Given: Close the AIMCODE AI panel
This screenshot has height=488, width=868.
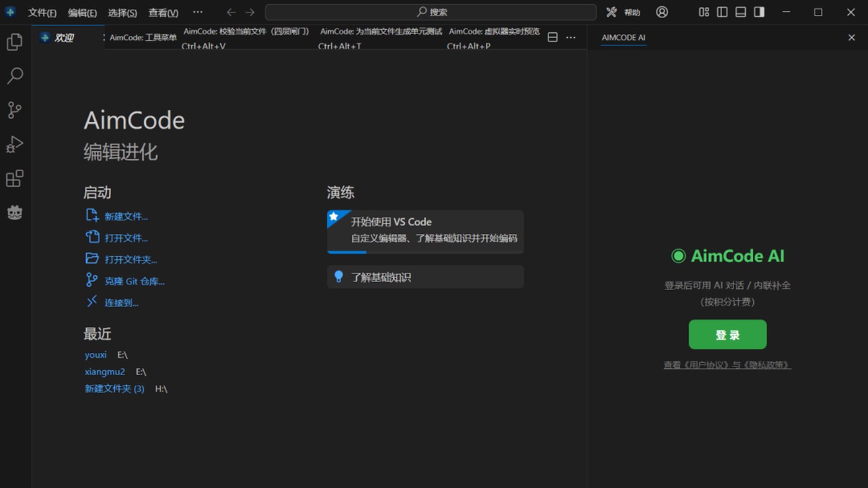Looking at the screenshot, I should coord(851,37).
